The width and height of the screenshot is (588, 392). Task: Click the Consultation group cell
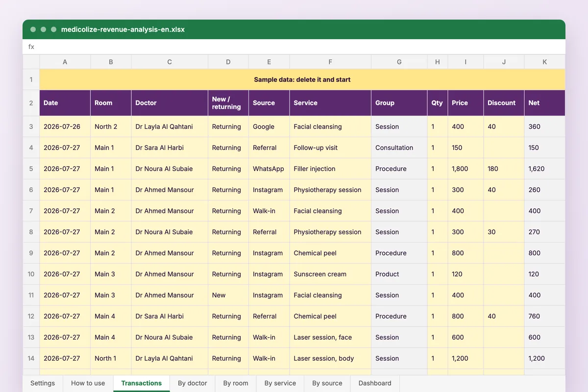point(399,147)
